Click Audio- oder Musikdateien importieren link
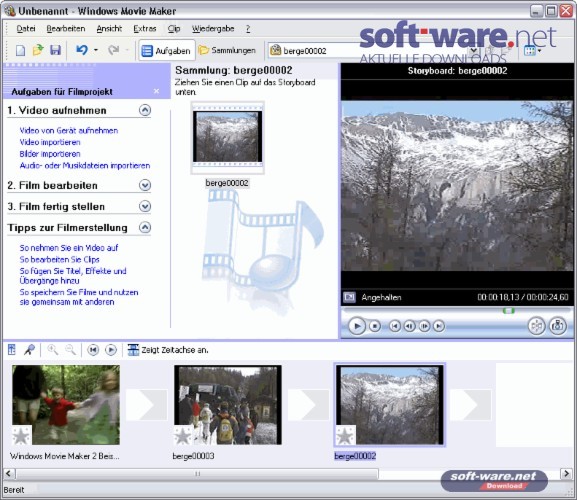577x500 pixels. [x=85, y=166]
